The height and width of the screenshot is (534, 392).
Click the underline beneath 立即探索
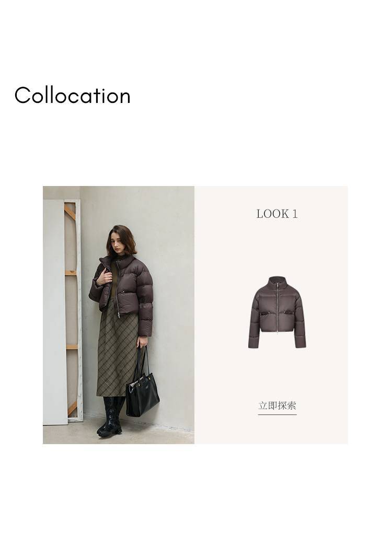[277, 414]
